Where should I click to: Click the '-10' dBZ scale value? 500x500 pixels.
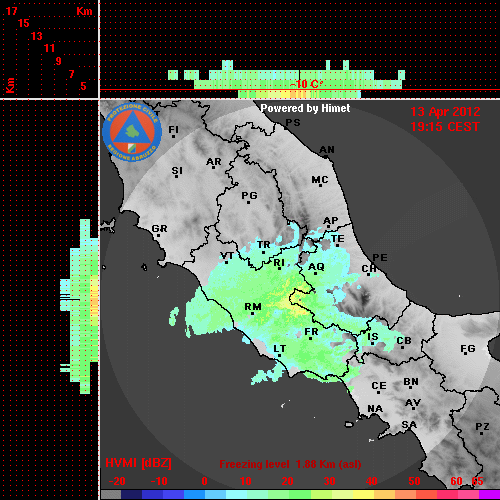[x=159, y=481]
